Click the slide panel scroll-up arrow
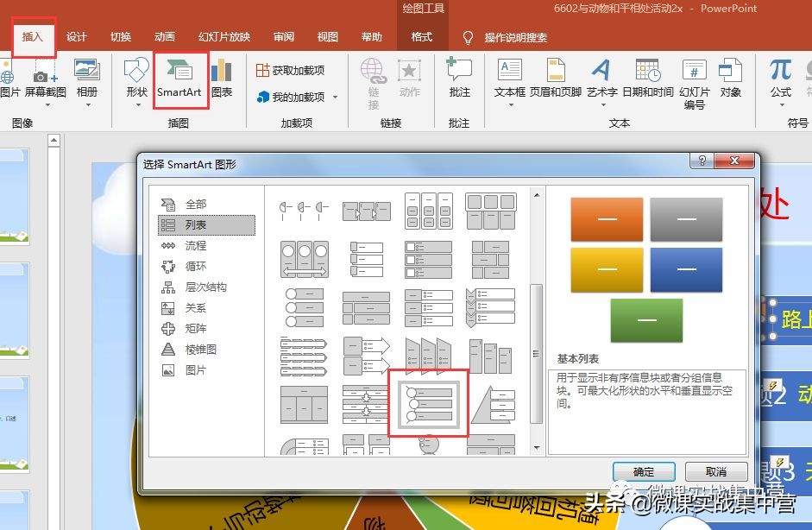Viewport: 812px width, 530px height. click(x=54, y=140)
